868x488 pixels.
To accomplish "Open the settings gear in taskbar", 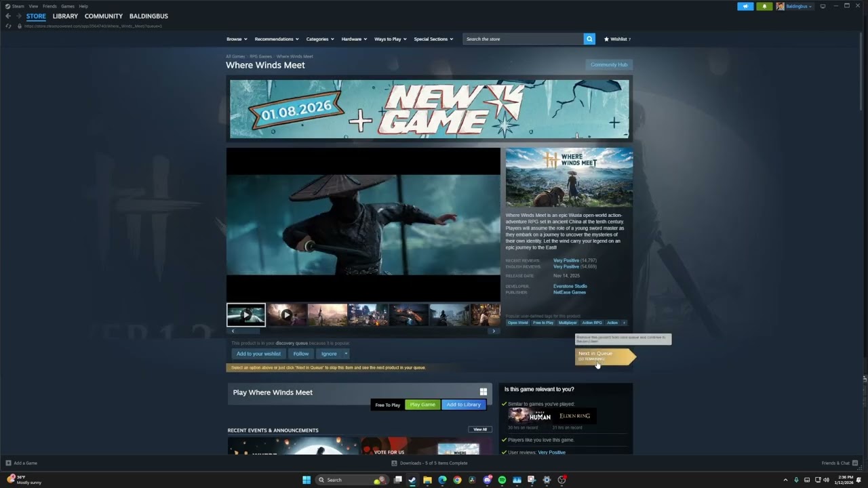I will (547, 480).
